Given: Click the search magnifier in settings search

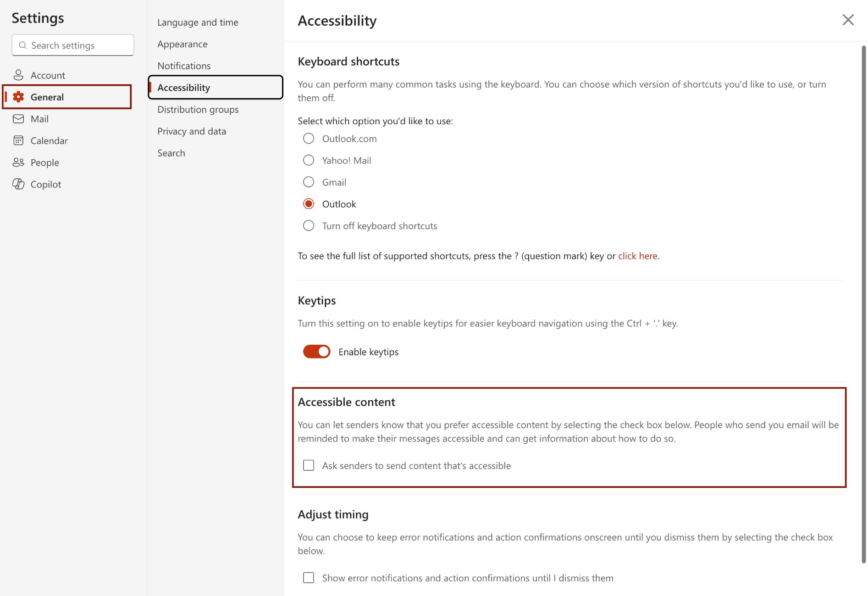Looking at the screenshot, I should [23, 45].
